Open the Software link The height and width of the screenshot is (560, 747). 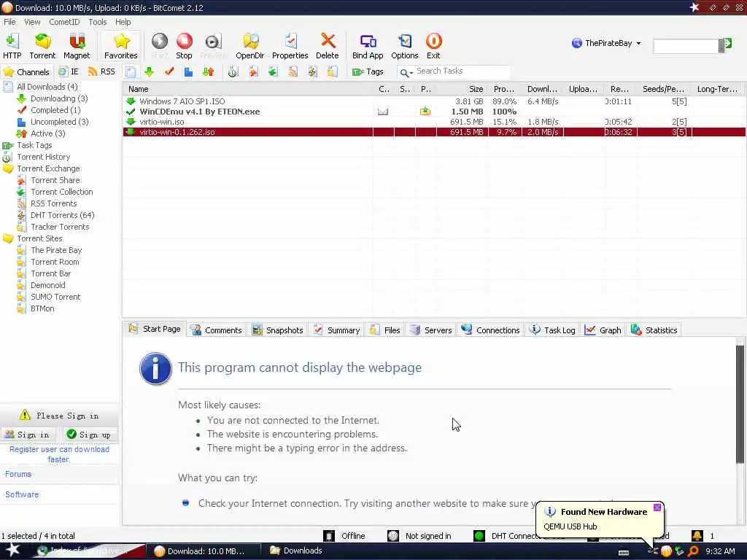(22, 495)
